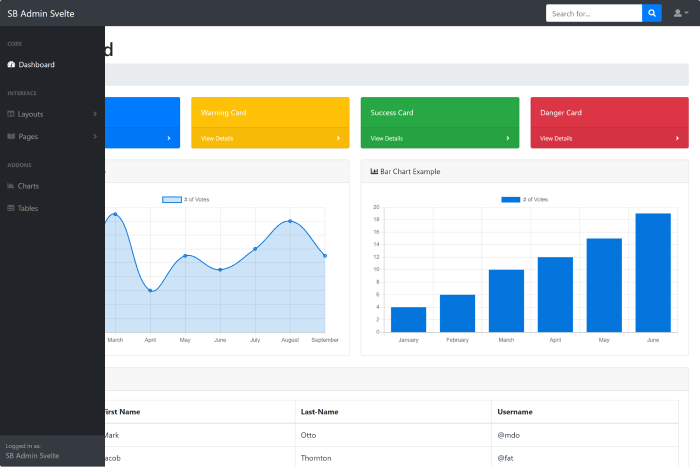Click the arrow on the blue Primary card footer
This screenshot has height=467, width=700.
pyautogui.click(x=169, y=138)
